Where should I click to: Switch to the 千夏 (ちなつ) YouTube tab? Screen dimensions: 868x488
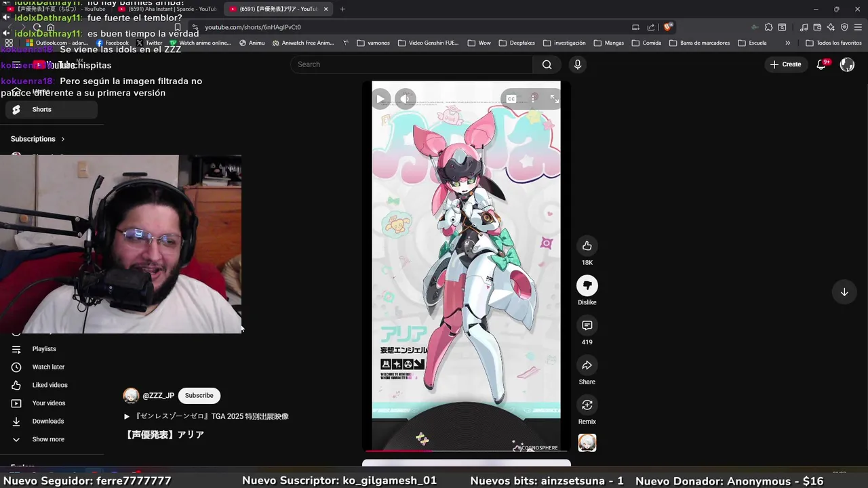[x=58, y=9]
